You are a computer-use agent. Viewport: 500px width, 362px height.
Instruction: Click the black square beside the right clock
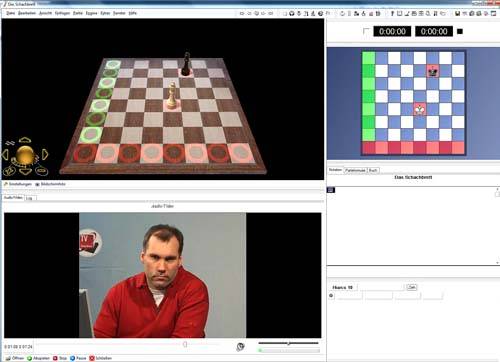point(460,31)
